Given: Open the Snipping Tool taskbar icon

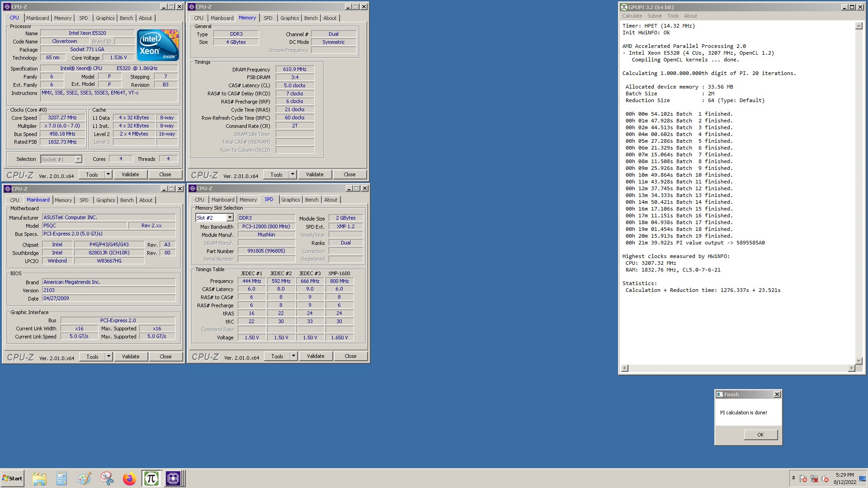Looking at the screenshot, I should [x=107, y=479].
